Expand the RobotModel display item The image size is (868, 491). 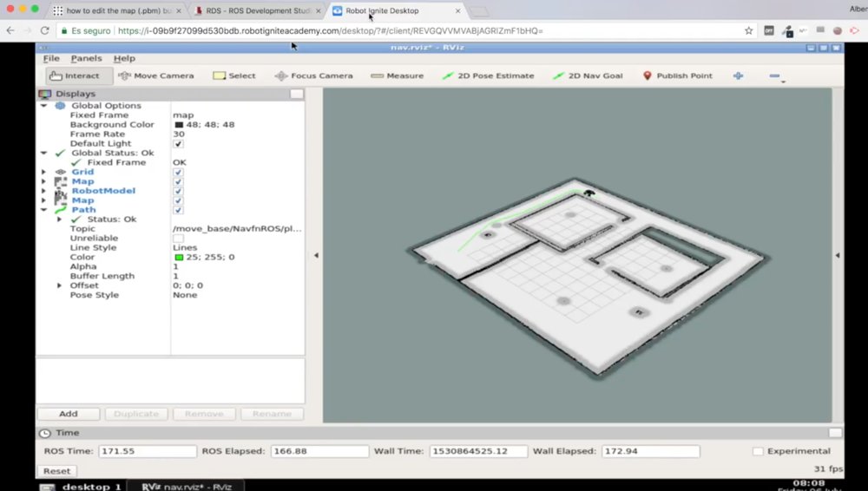pos(43,191)
